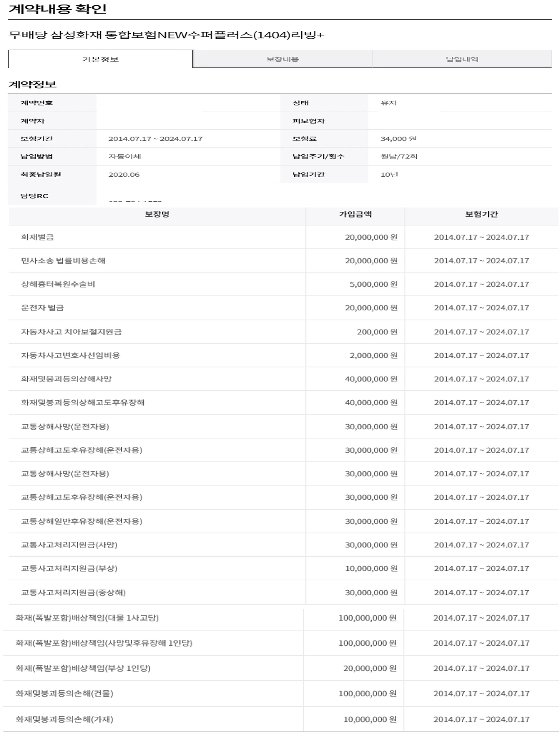Click the 보장명 column header
The image size is (560, 738).
tap(157, 214)
